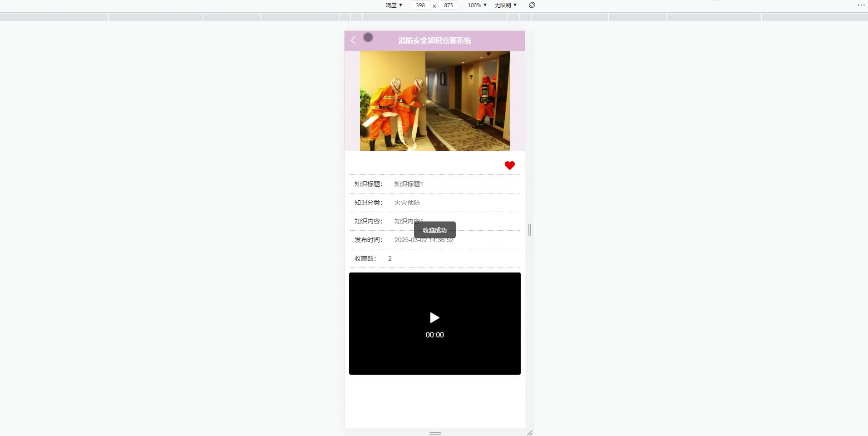
Task: Click the corner viewport resize handle
Action: [x=530, y=433]
